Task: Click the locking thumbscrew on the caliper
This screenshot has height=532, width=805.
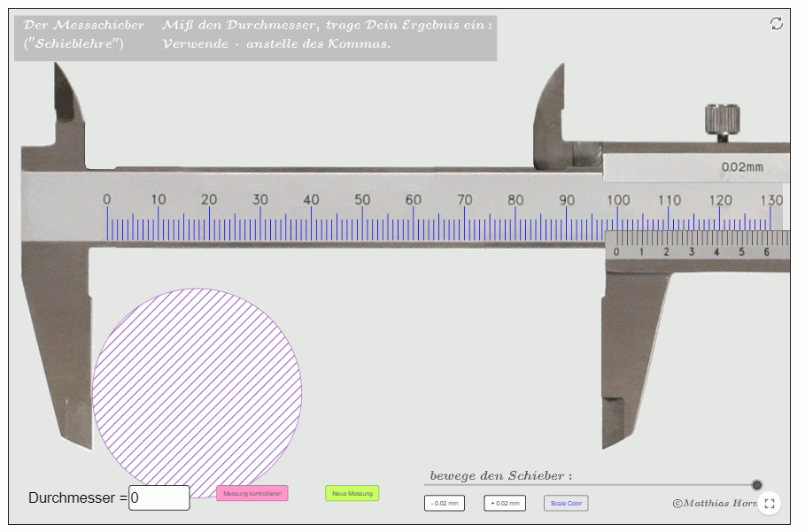Action: tap(722, 121)
